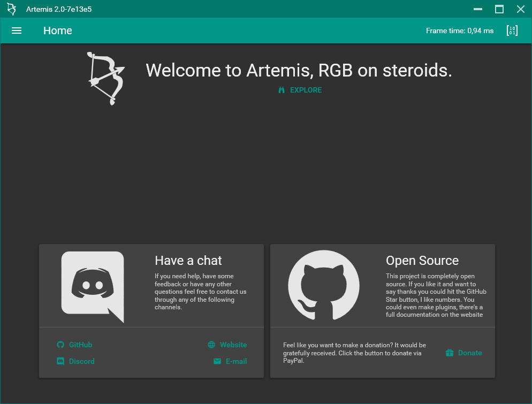Screen dimensions: 532x404
Task: Click the large Discord logo image
Action: [93, 287]
